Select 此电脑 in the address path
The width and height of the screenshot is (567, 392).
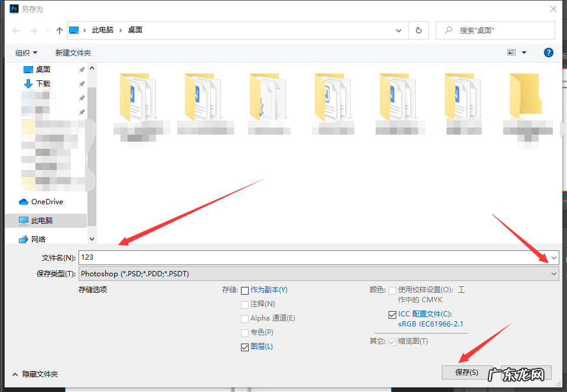pos(103,30)
